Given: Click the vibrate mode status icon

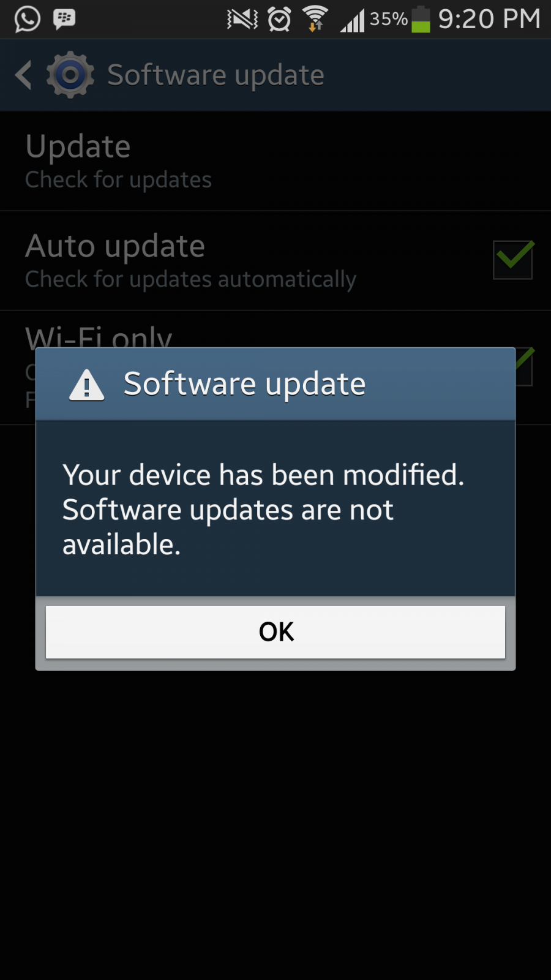Looking at the screenshot, I should click(x=242, y=20).
